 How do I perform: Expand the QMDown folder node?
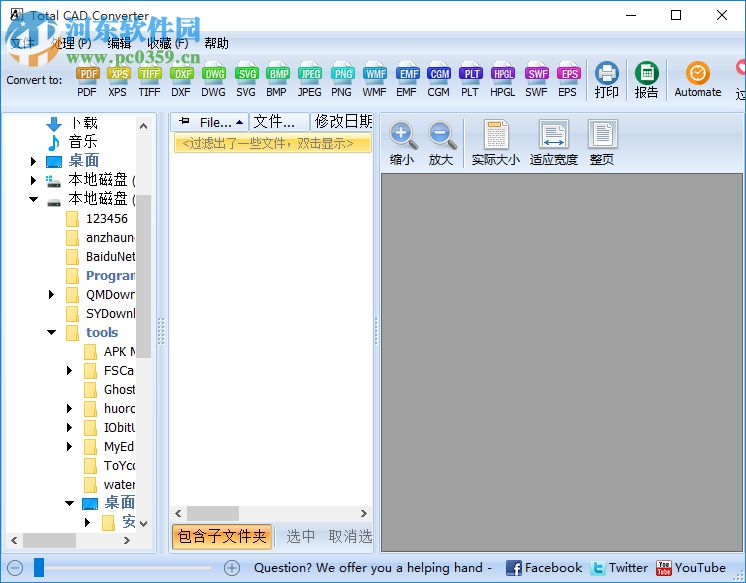51,295
